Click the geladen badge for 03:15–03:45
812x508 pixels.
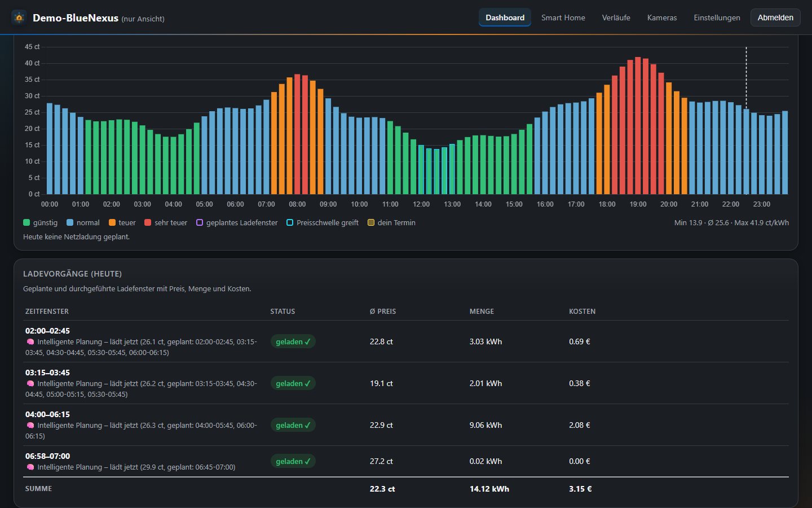coord(293,383)
